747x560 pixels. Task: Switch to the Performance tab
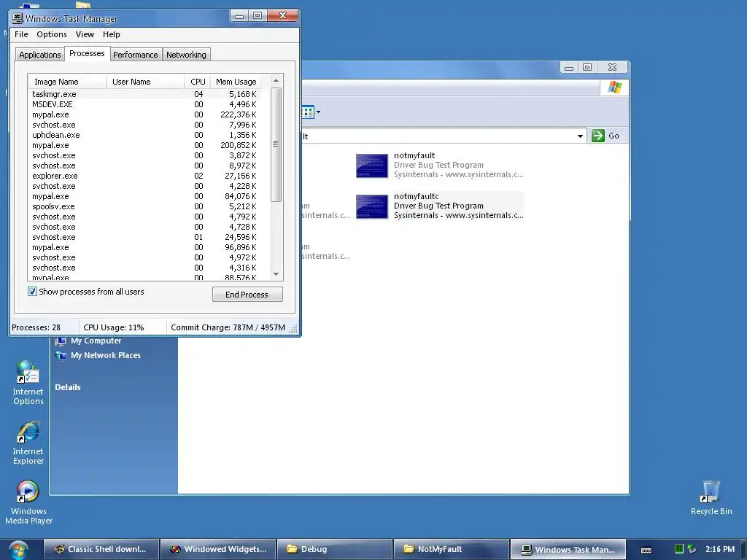click(x=135, y=55)
